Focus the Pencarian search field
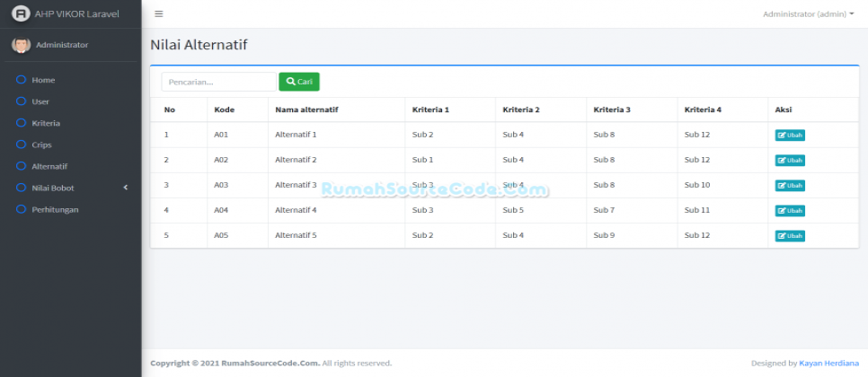 (218, 82)
